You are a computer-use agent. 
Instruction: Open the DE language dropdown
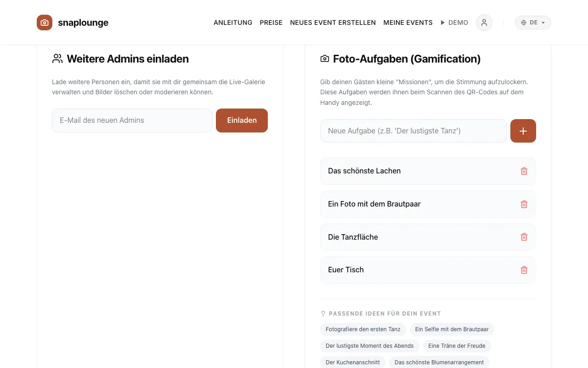point(533,23)
